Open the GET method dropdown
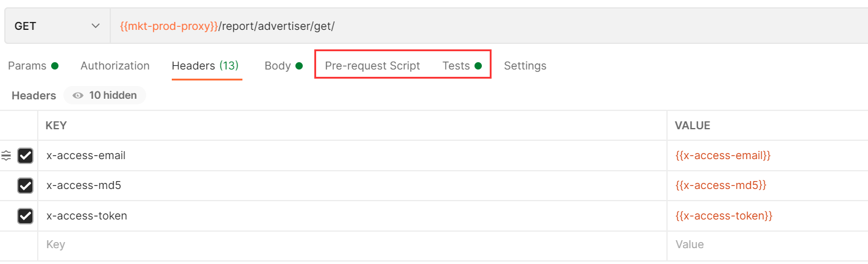 pyautogui.click(x=57, y=26)
